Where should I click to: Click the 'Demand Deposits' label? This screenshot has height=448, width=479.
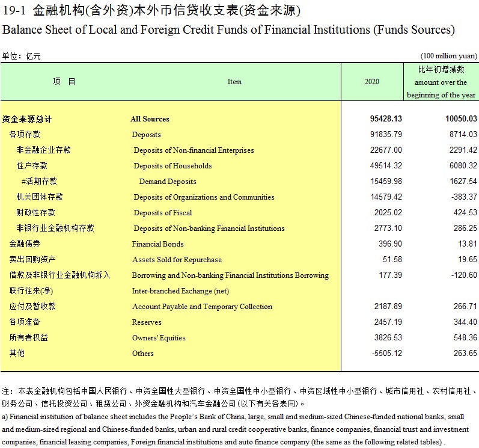pos(168,181)
